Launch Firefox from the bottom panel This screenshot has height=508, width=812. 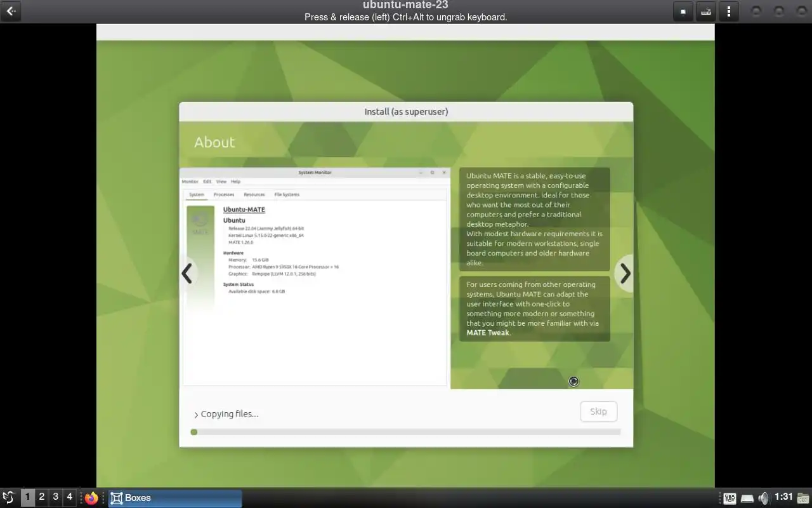coord(92,498)
